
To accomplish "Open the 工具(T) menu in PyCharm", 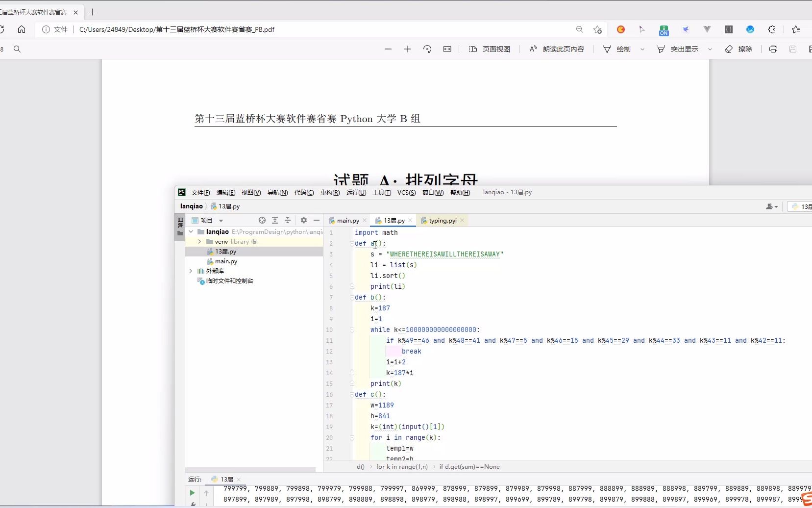I will (382, 192).
